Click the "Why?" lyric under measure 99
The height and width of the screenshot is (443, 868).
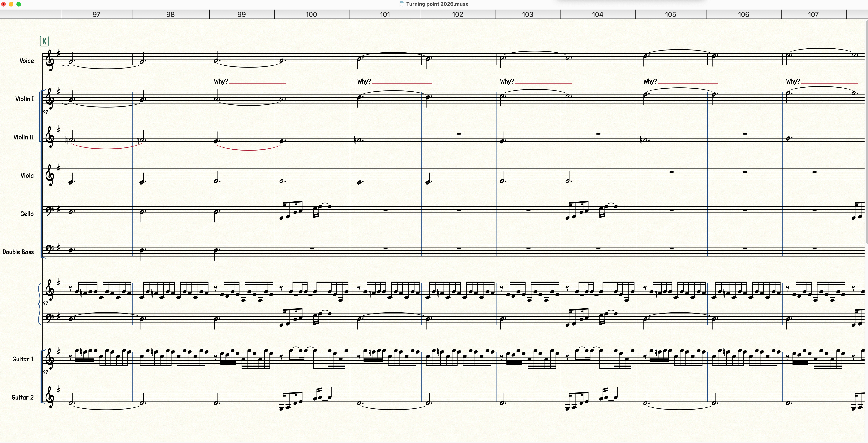[x=221, y=81]
